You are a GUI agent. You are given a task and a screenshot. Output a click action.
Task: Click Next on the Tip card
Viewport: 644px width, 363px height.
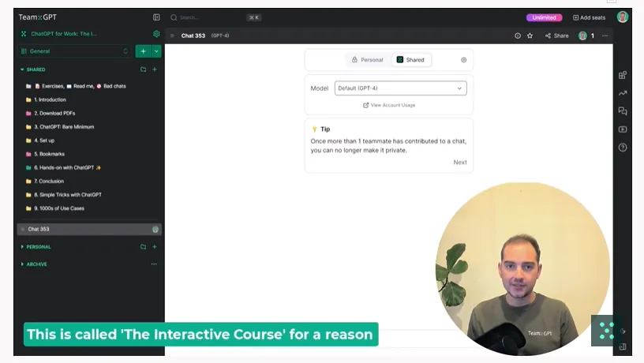click(x=460, y=163)
